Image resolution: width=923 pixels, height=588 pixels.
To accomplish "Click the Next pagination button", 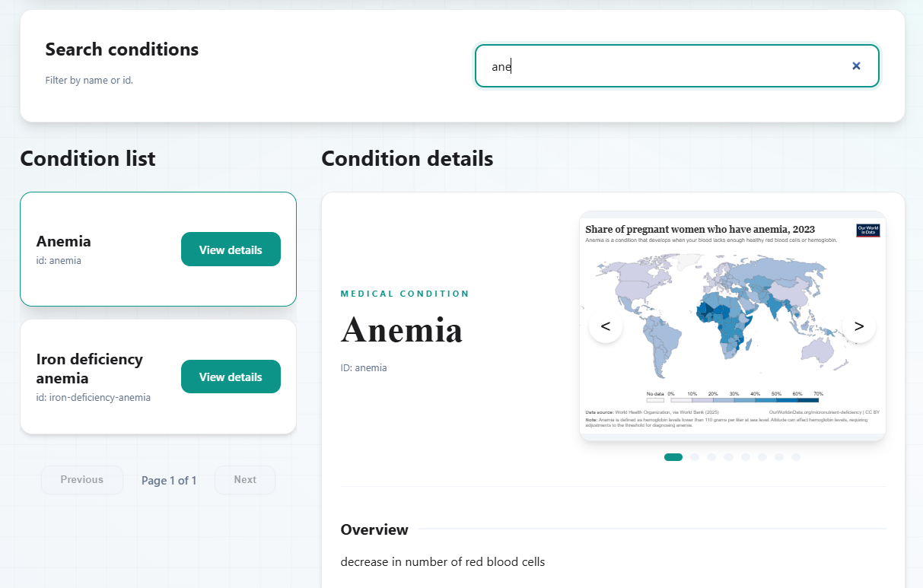I will point(244,479).
